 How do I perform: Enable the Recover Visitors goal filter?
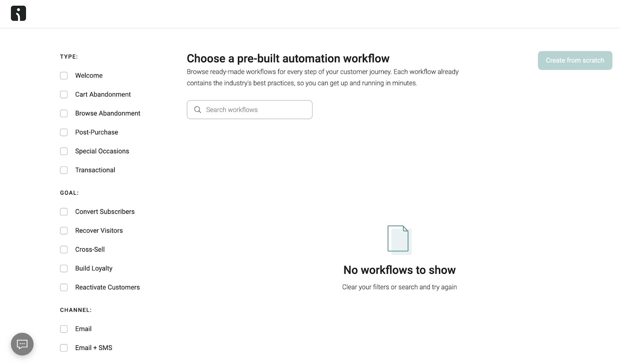(64, 230)
